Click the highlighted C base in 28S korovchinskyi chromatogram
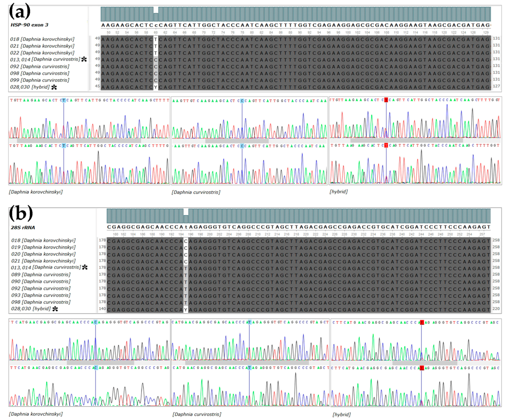Image resolution: width=508 pixels, height=420 pixels. 95,322
